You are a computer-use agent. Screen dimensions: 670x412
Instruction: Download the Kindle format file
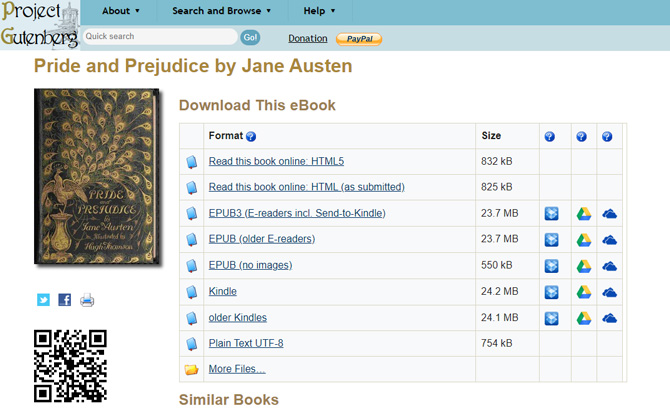tap(223, 291)
